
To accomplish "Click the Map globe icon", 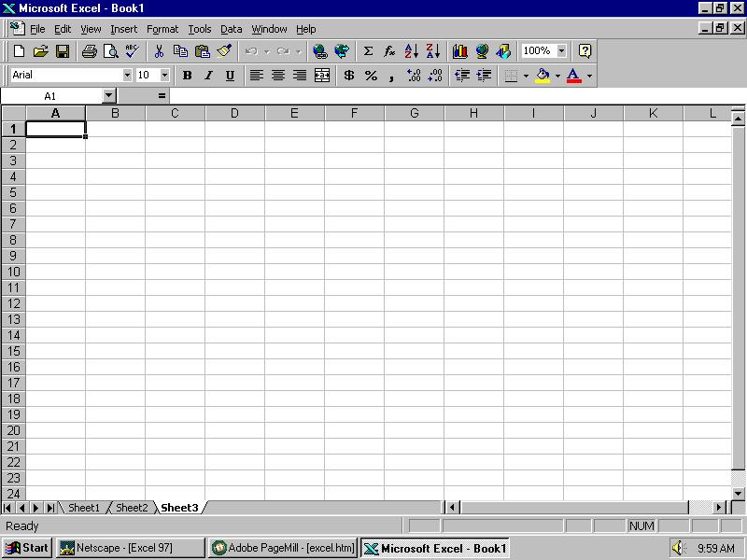I will point(482,51).
